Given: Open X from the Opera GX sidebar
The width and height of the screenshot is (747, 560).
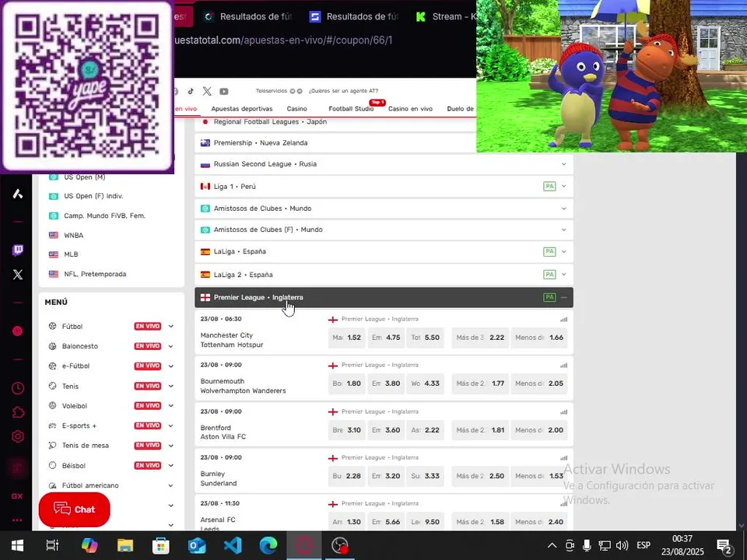Looking at the screenshot, I should tap(18, 275).
